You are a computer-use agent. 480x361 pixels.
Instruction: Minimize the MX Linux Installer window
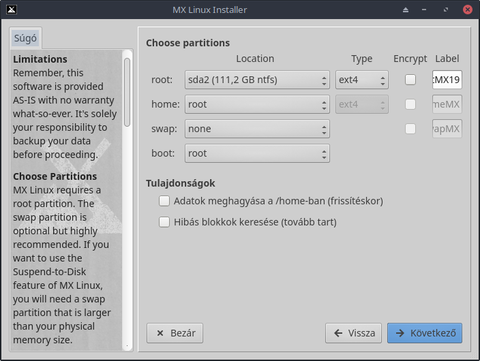pyautogui.click(x=424, y=10)
